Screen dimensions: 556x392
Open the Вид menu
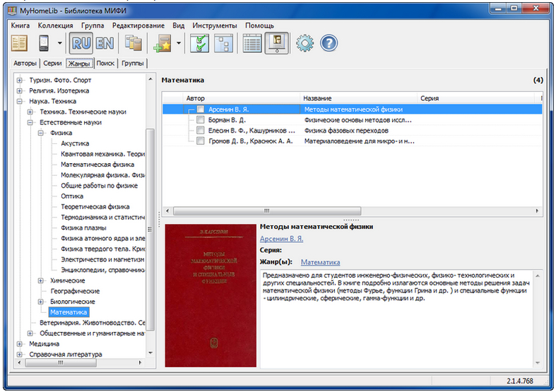(178, 25)
